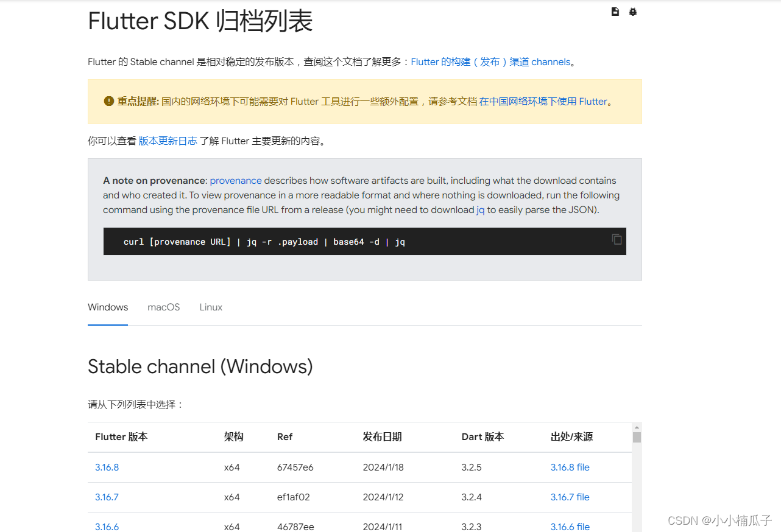
Task: Click the Dart 版本 column header
Action: click(x=482, y=437)
